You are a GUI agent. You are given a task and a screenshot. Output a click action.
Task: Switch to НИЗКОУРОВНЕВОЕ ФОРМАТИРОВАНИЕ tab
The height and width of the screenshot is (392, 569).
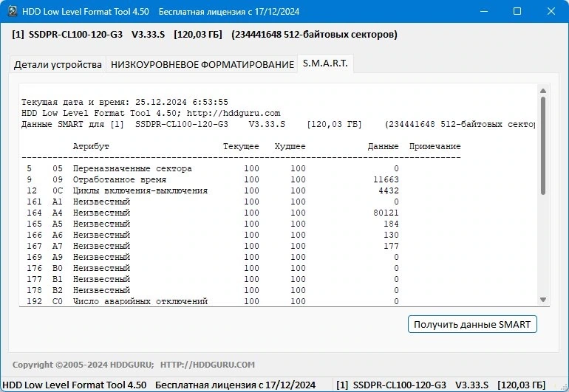(202, 64)
